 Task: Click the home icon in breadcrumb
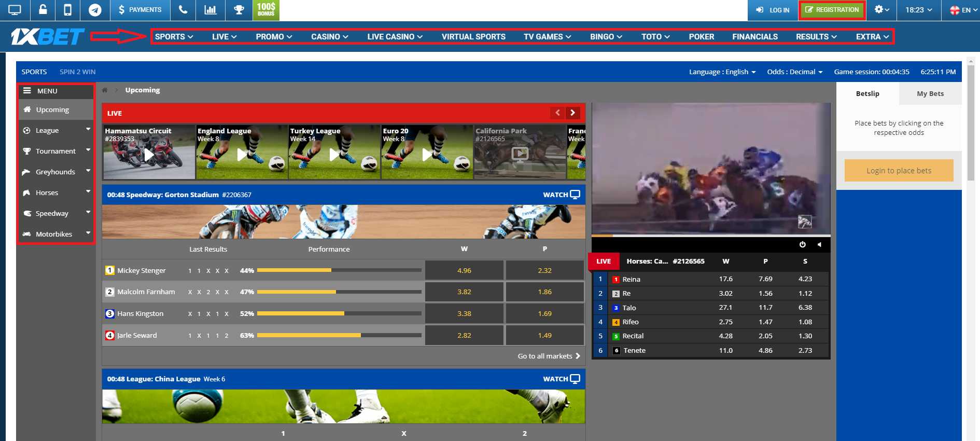(105, 90)
